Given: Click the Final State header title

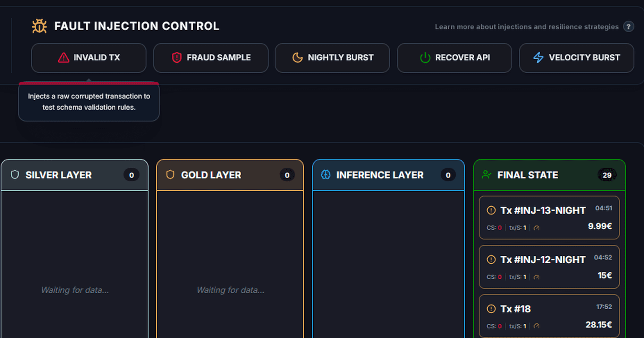Looking at the screenshot, I should (528, 175).
